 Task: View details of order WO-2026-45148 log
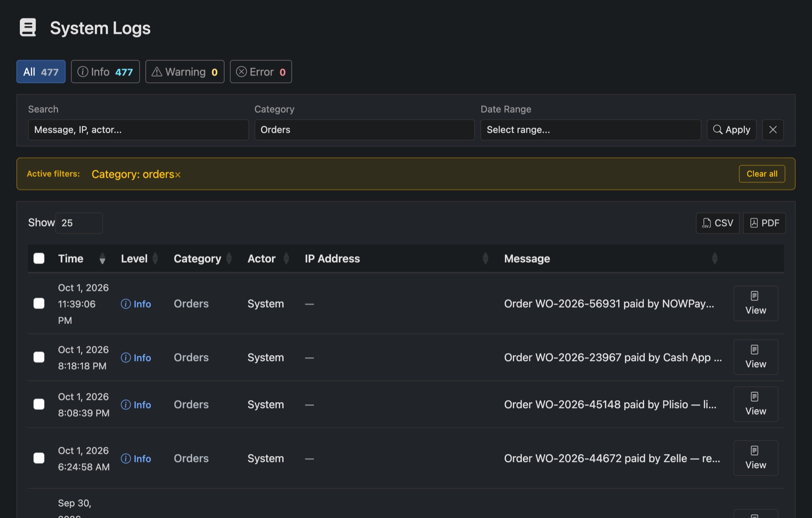(x=756, y=404)
